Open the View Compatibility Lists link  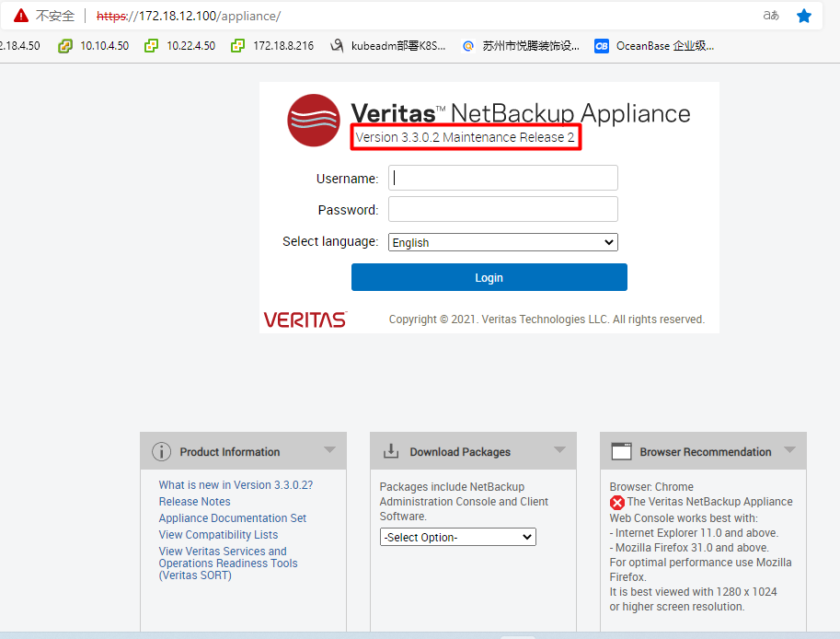[x=218, y=535]
